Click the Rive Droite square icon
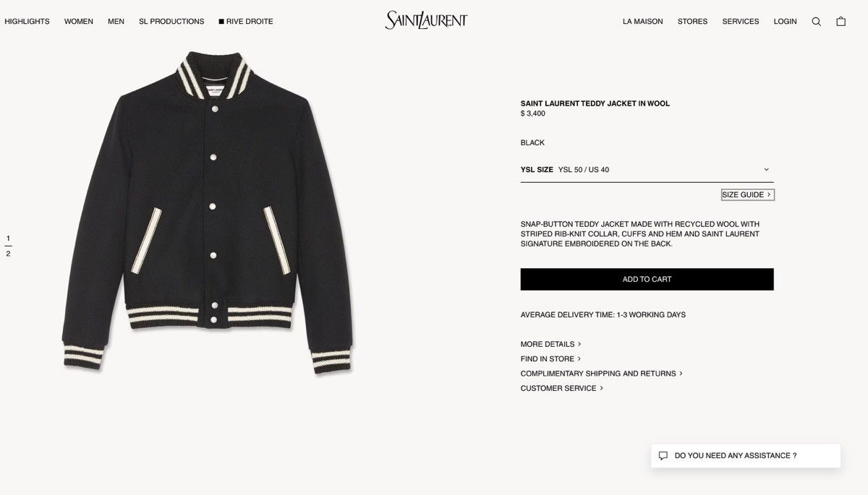The width and height of the screenshot is (868, 495). point(221,22)
